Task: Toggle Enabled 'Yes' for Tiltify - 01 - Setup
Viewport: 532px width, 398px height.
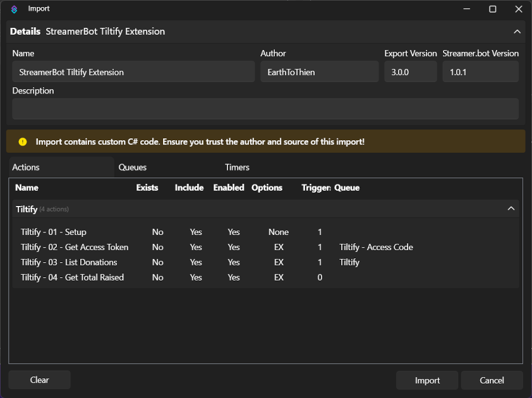Action: coord(234,232)
